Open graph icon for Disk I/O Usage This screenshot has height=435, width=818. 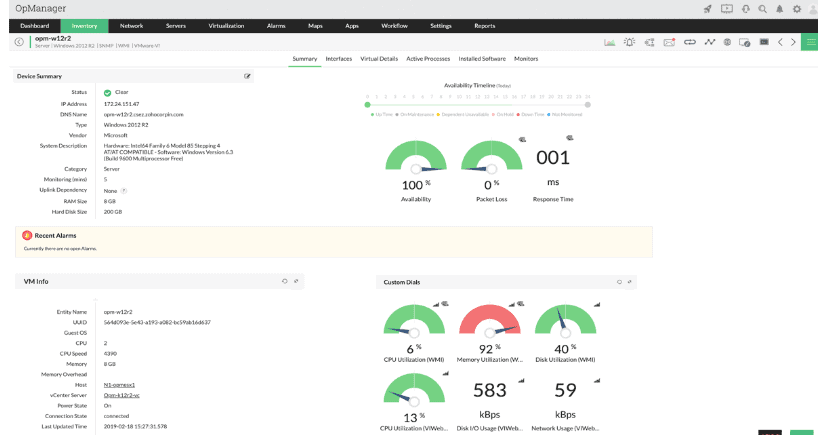[521, 381]
